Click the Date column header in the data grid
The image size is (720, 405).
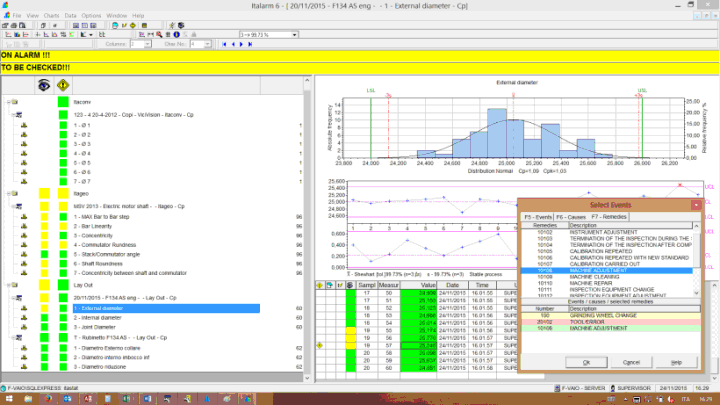tap(452, 285)
